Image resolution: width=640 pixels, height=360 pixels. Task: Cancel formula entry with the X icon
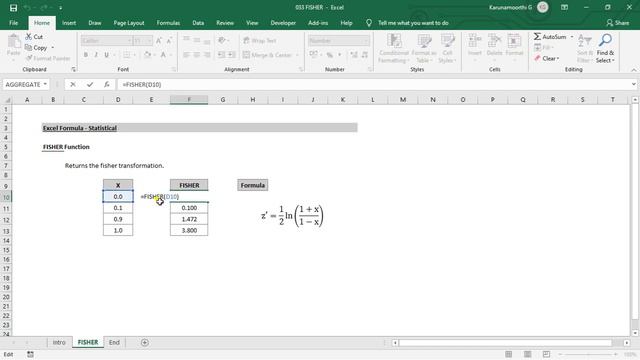(x=73, y=84)
